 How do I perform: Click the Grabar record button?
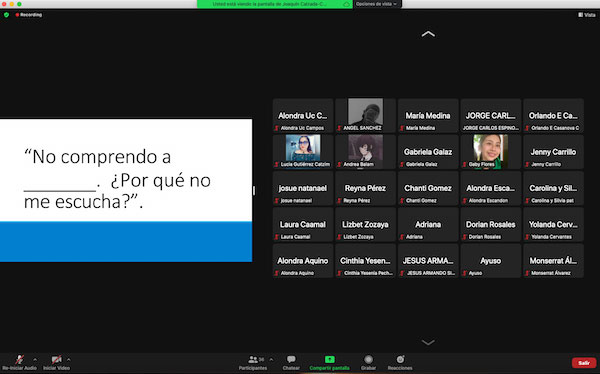point(368,363)
